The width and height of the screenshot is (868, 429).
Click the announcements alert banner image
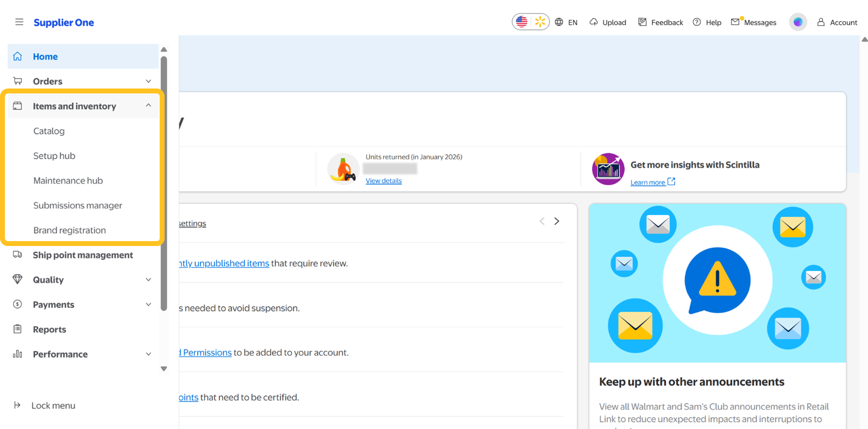click(x=718, y=283)
